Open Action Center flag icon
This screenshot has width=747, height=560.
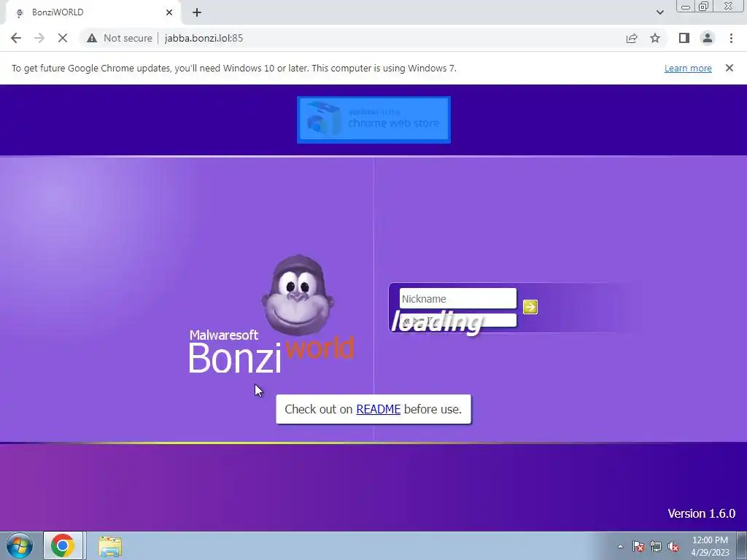(x=638, y=546)
